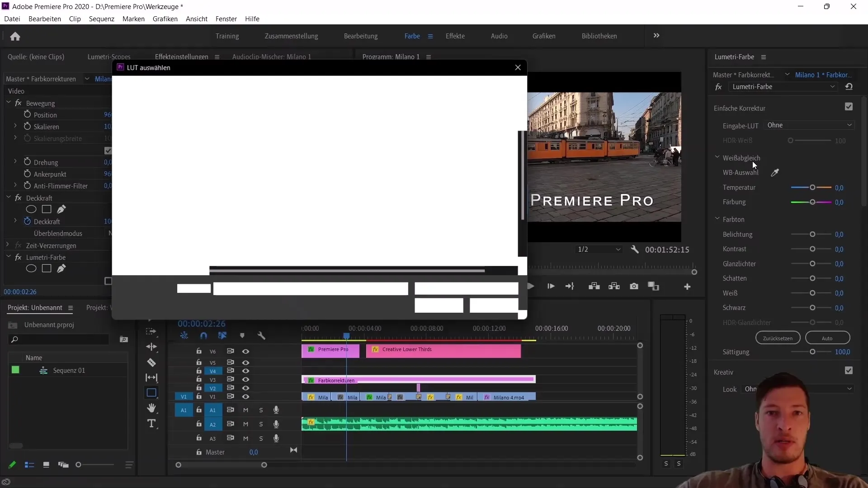Click the playhead position timecode field

pos(201,323)
